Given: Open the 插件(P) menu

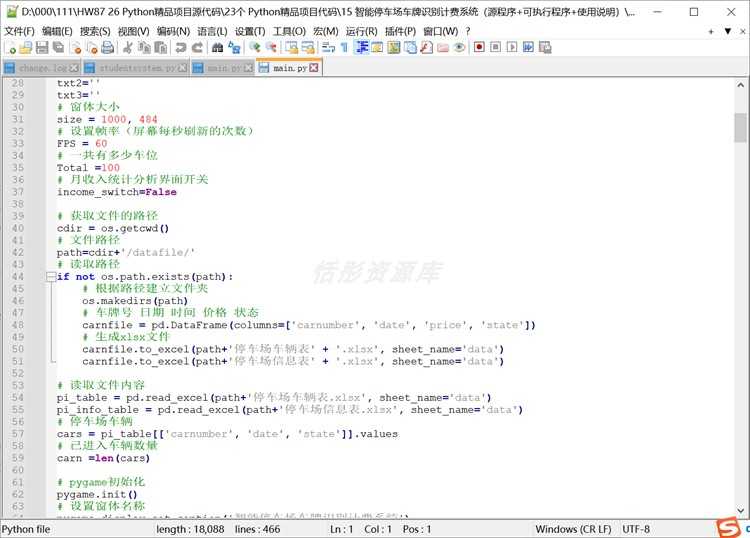Looking at the screenshot, I should tap(400, 31).
